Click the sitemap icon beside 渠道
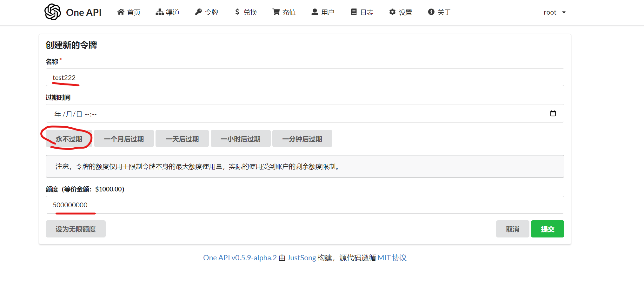 160,12
